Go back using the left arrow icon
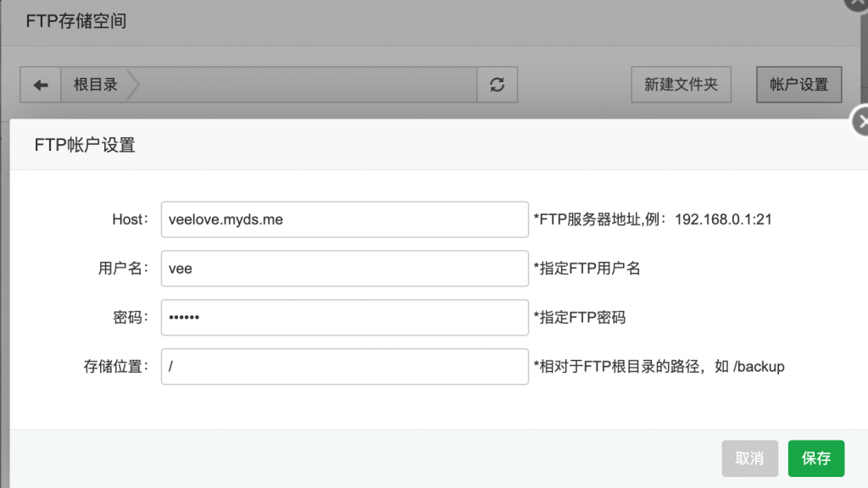The image size is (868, 488). click(41, 85)
